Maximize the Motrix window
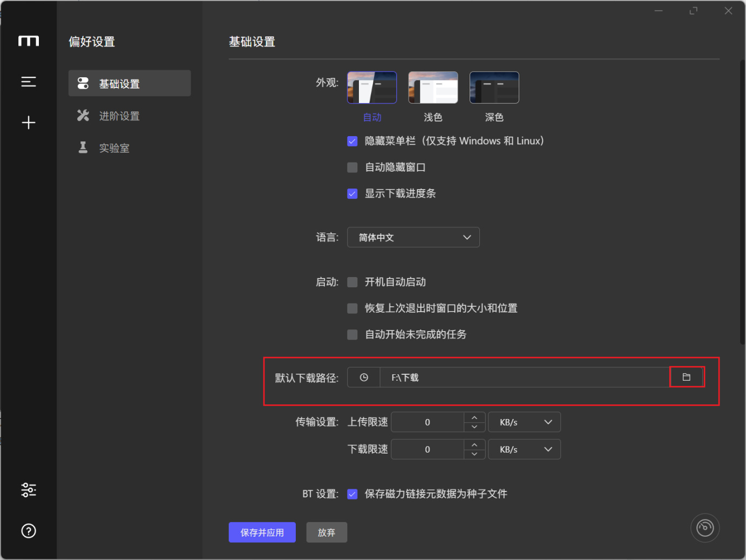 pos(694,11)
